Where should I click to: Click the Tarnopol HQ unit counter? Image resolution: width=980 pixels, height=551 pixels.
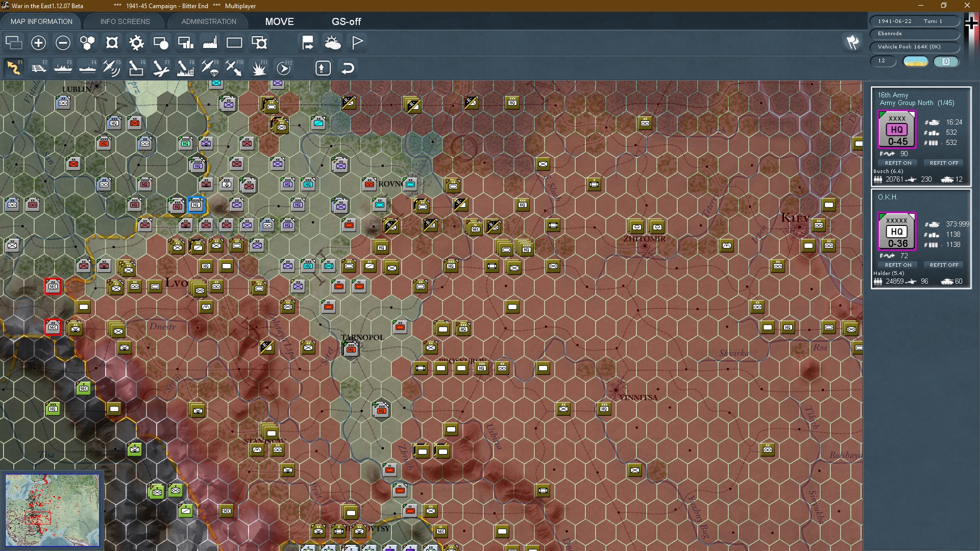351,349
